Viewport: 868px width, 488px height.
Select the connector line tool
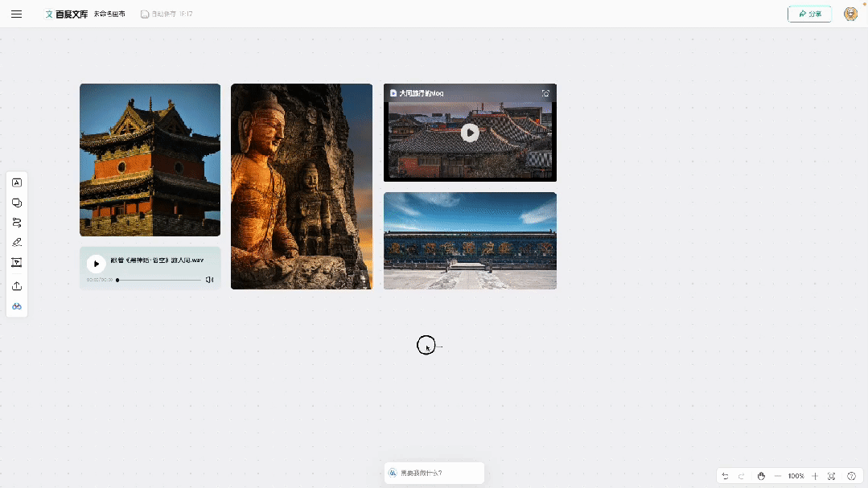[x=17, y=223]
